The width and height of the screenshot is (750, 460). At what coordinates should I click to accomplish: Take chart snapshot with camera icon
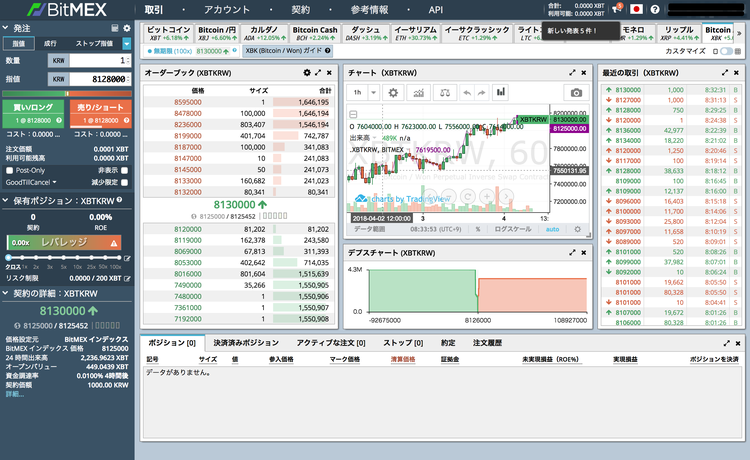coord(576,93)
